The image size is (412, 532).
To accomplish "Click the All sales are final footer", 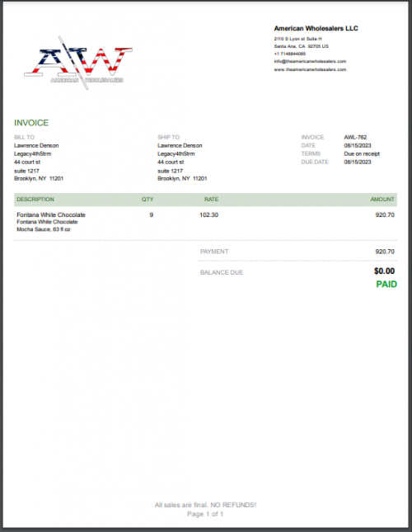I will [205, 505].
